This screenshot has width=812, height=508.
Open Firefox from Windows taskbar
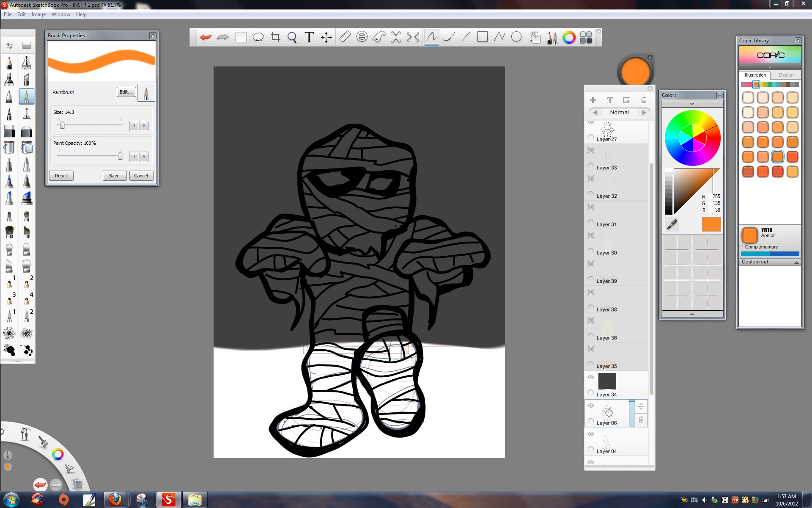click(115, 500)
